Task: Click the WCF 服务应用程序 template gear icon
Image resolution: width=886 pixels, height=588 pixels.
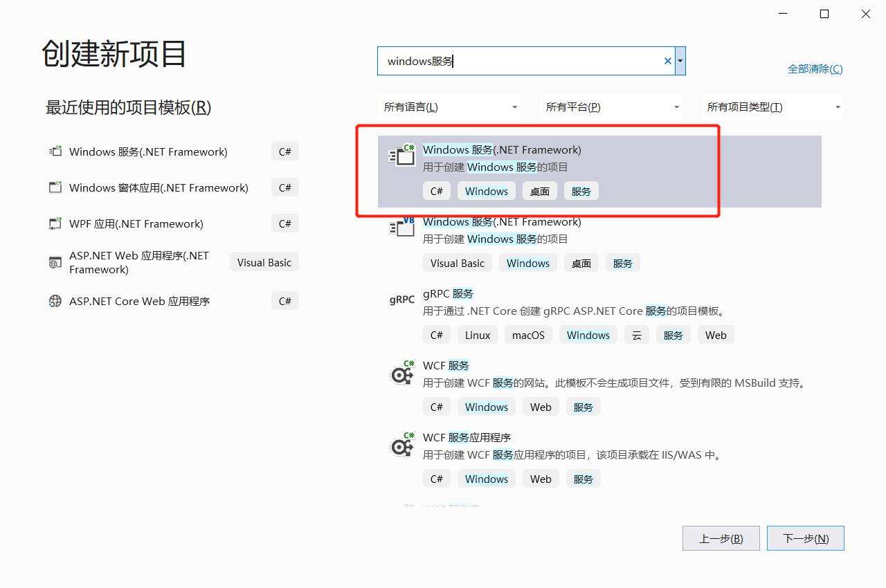Action: pos(401,445)
